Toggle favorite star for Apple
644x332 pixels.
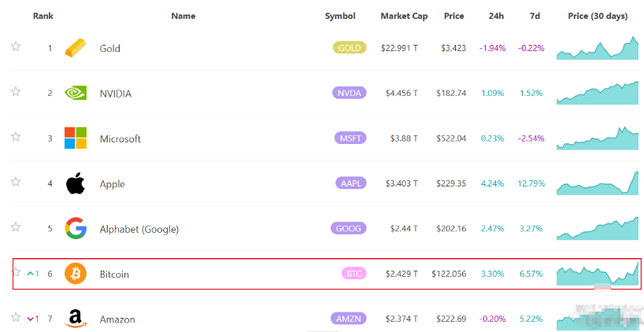16,182
